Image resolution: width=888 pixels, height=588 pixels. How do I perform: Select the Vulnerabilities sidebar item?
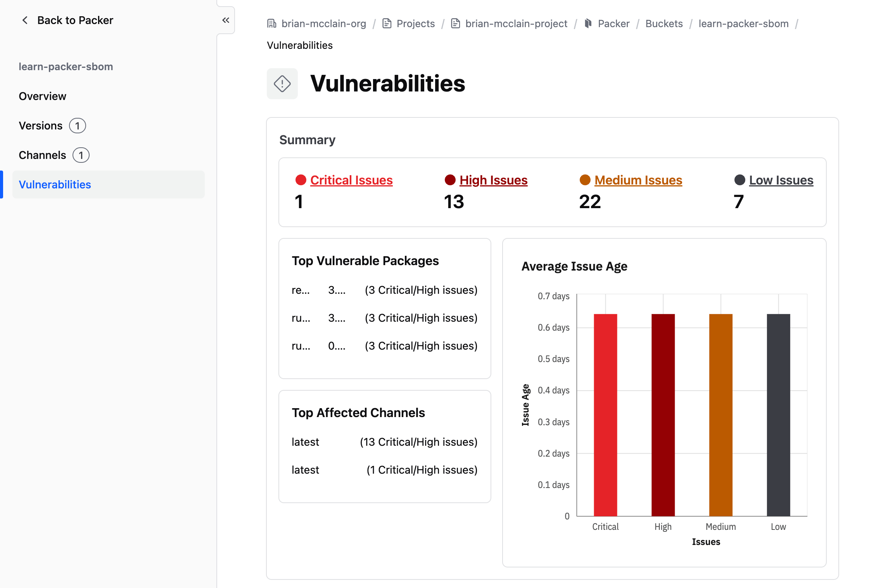(x=109, y=185)
